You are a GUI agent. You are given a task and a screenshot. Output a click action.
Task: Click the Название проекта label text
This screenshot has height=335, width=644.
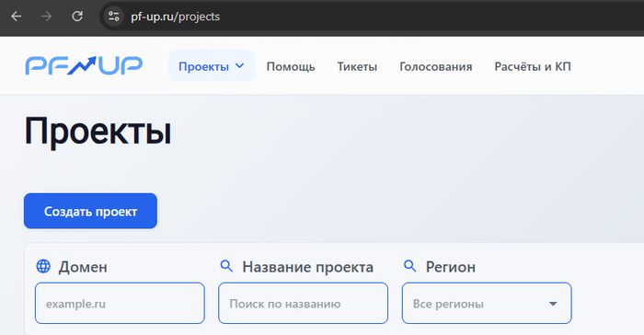click(x=307, y=267)
